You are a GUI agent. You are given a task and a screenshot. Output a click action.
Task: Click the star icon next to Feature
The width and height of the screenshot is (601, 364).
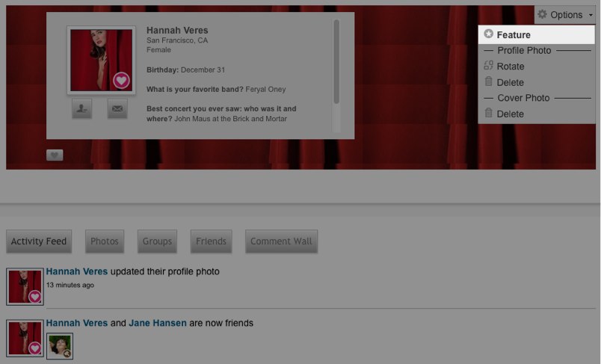[488, 34]
